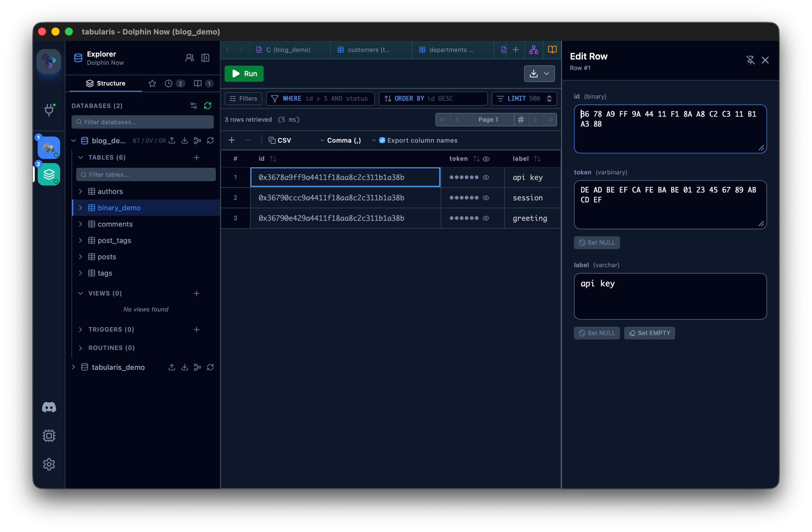The height and width of the screenshot is (532, 812).
Task: Open Settings gear in sidebar
Action: pos(49,464)
